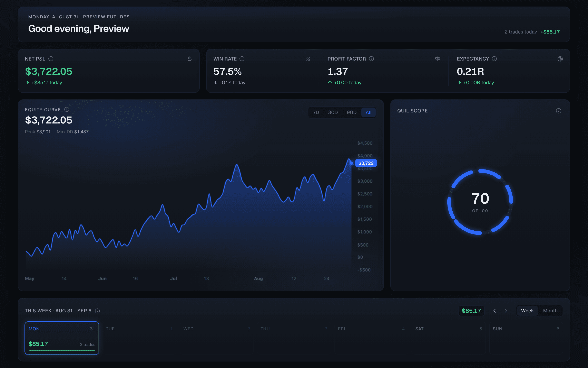
Task: Switch calendar to Month view
Action: [550, 311]
